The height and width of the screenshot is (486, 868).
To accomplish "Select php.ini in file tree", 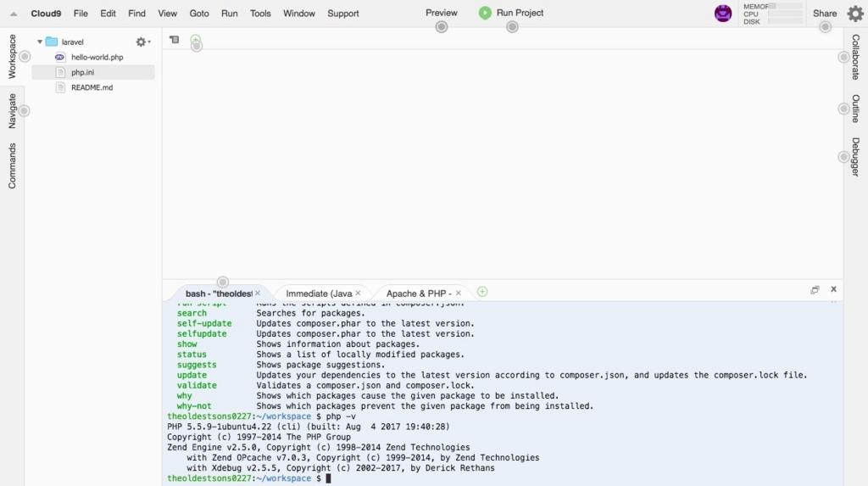I will click(x=82, y=72).
